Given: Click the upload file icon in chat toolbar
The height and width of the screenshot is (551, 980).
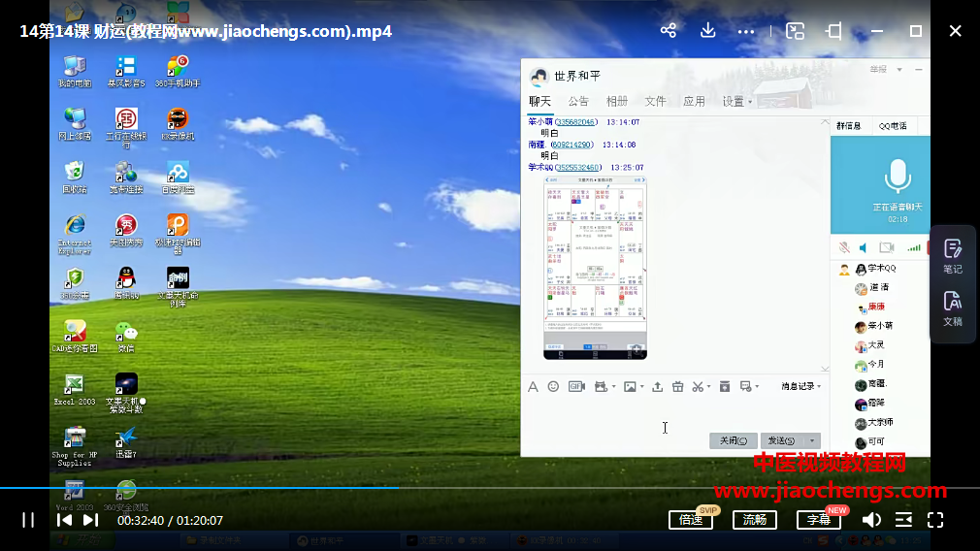Looking at the screenshot, I should (657, 387).
